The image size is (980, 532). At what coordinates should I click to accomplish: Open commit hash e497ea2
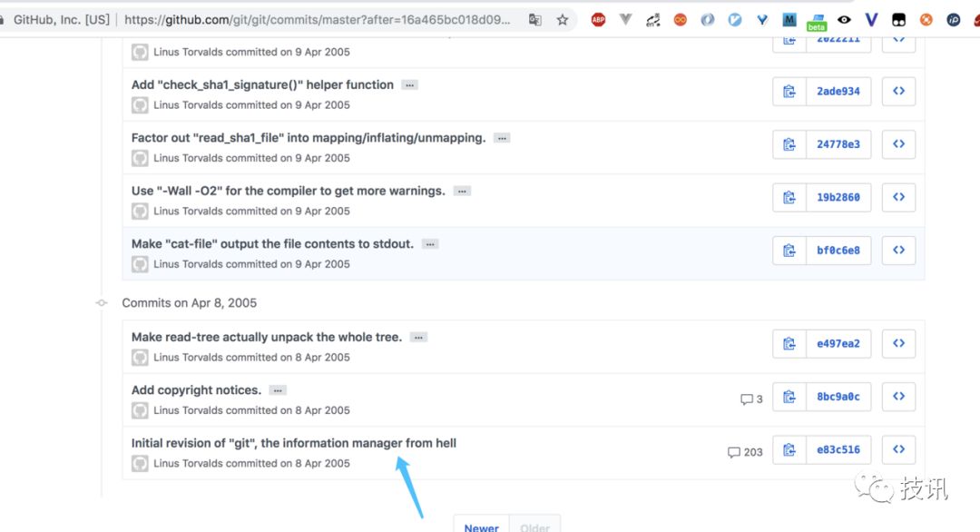click(x=838, y=344)
